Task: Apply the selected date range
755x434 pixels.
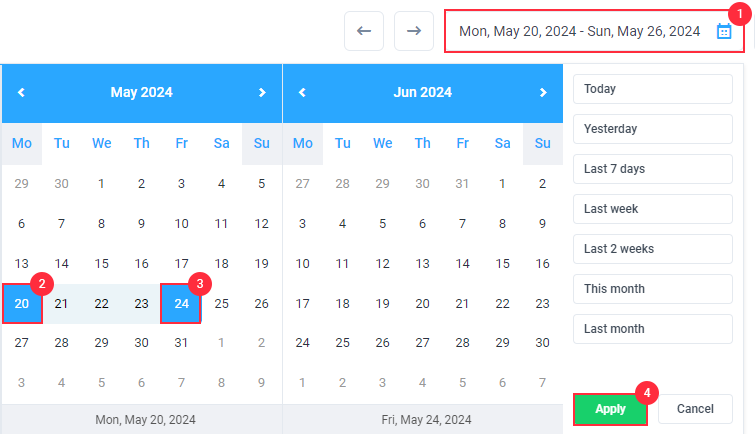Action: 610,409
